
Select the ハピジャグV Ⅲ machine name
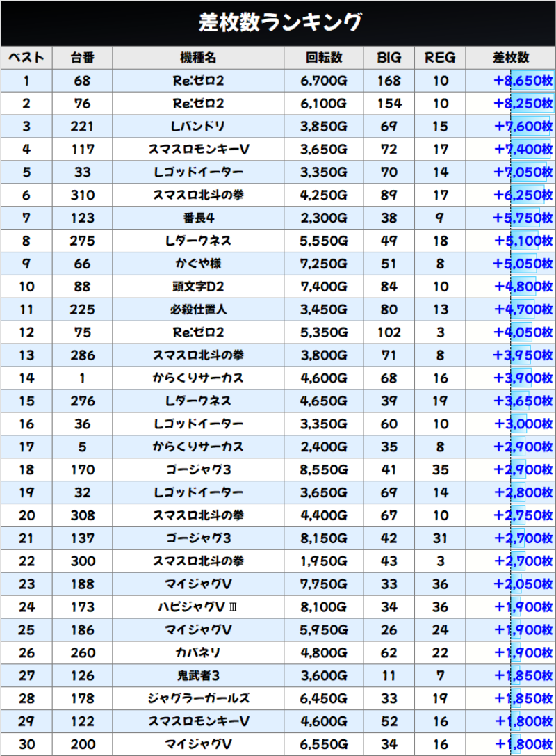198,608
